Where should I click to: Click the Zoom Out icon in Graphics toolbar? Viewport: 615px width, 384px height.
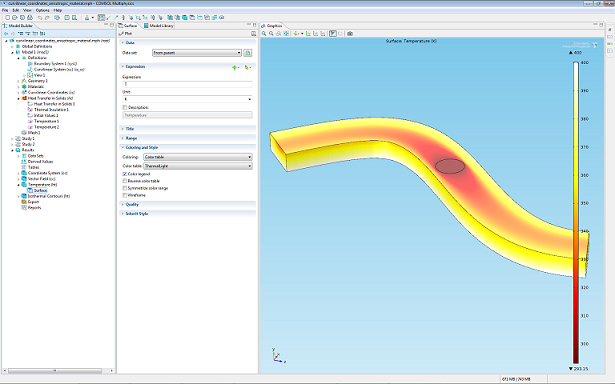(x=271, y=34)
